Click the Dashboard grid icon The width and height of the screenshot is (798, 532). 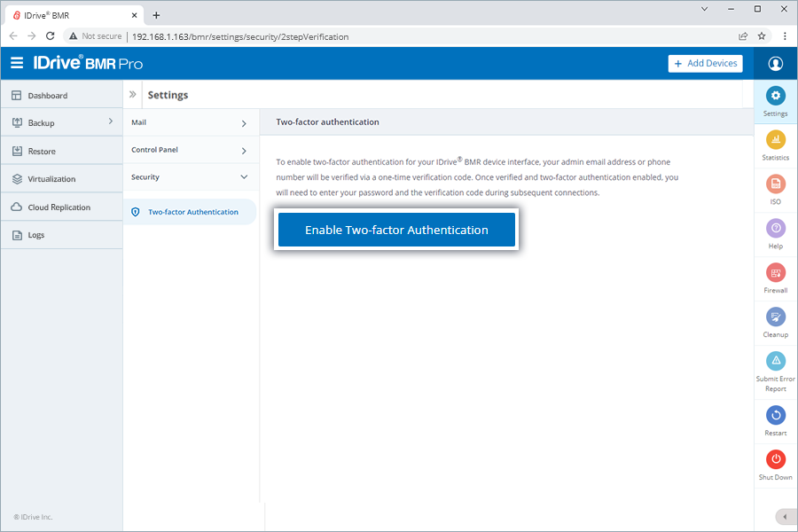16,95
